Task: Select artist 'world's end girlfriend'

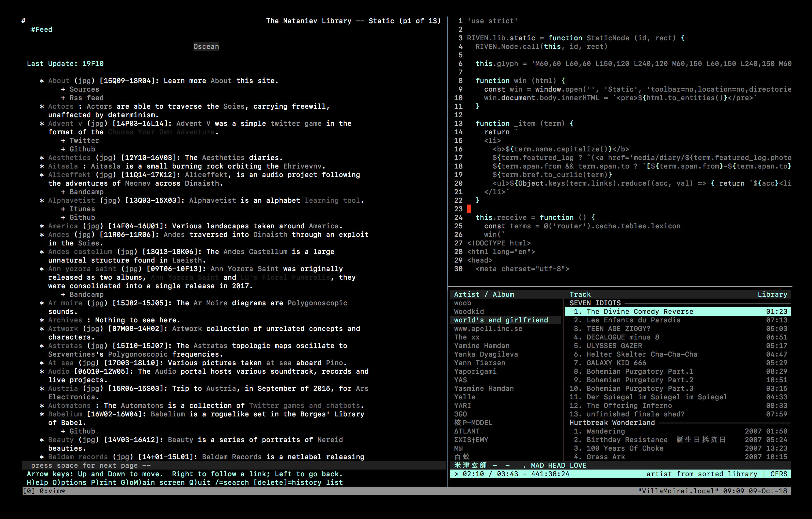Action: [x=502, y=320]
